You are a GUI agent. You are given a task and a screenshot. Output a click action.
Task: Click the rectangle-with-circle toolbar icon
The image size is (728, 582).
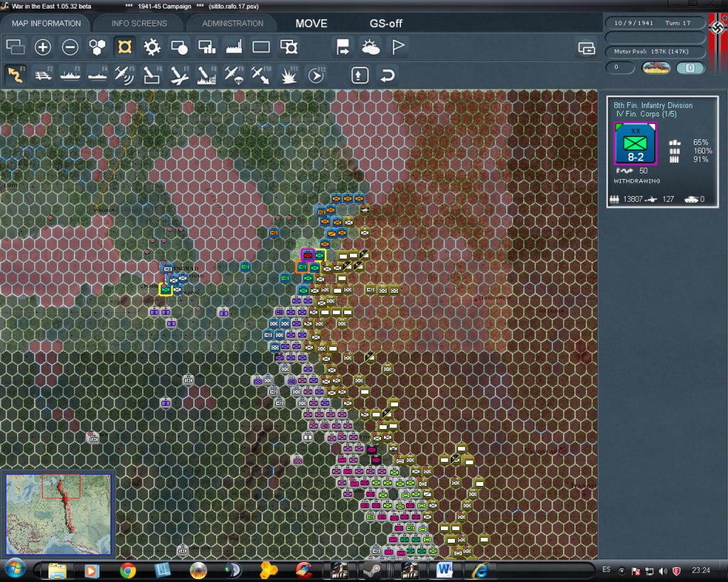coord(179,47)
